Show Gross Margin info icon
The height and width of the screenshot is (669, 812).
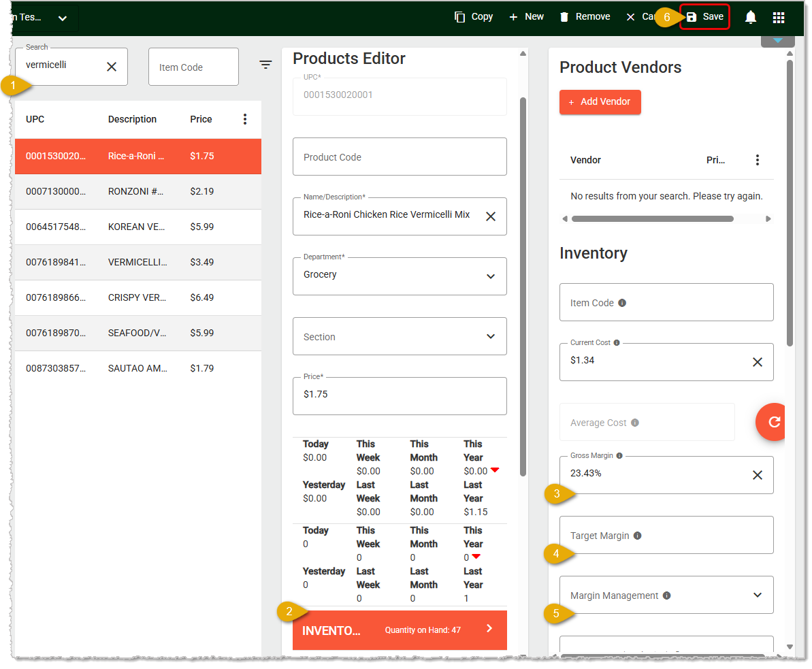pyautogui.click(x=619, y=456)
